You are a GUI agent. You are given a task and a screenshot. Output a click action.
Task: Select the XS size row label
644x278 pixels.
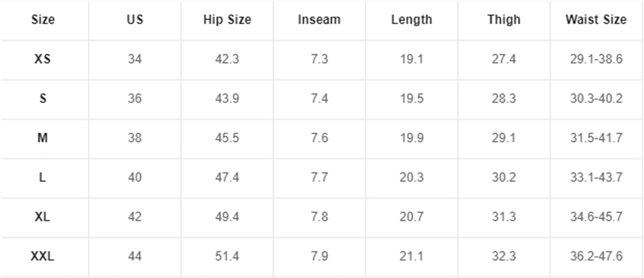click(43, 59)
